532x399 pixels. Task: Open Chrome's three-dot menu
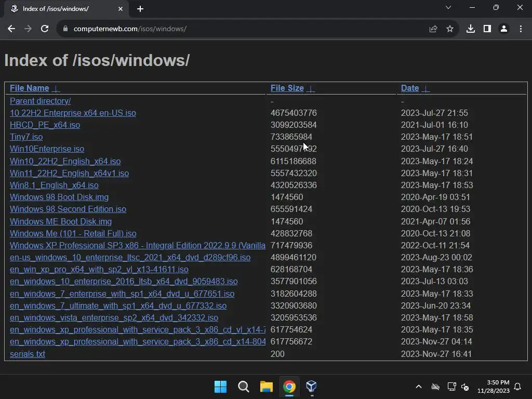point(521,29)
